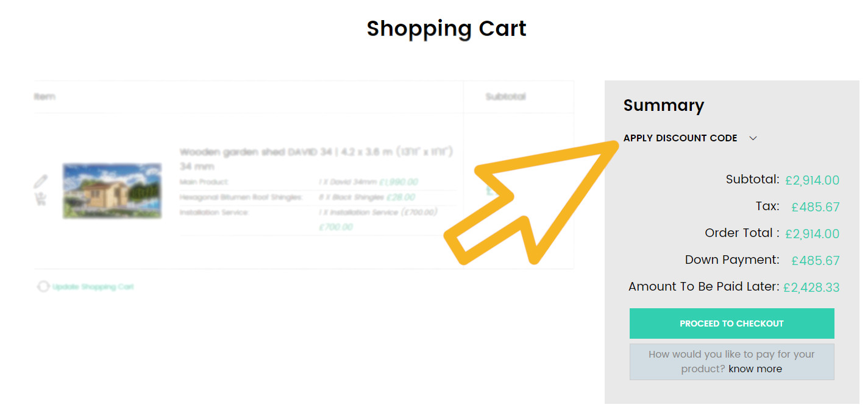Image resolution: width=868 pixels, height=410 pixels.
Task: Click the Amount To Be Paid Later value £2,428.33
Action: point(811,288)
